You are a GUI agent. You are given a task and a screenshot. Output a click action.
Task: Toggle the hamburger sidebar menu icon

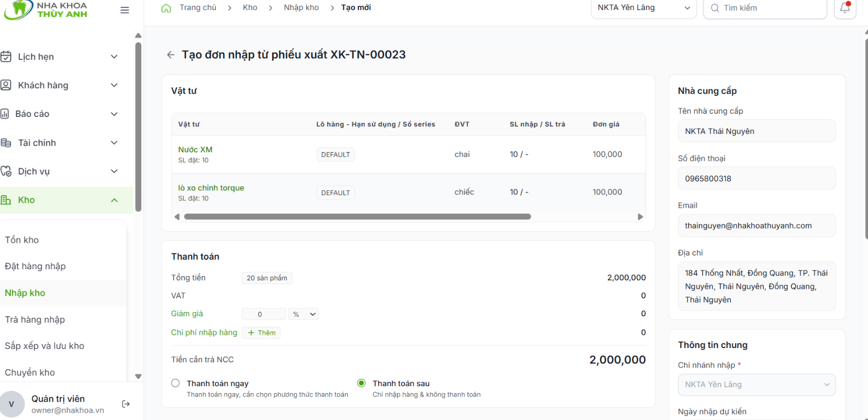125,10
